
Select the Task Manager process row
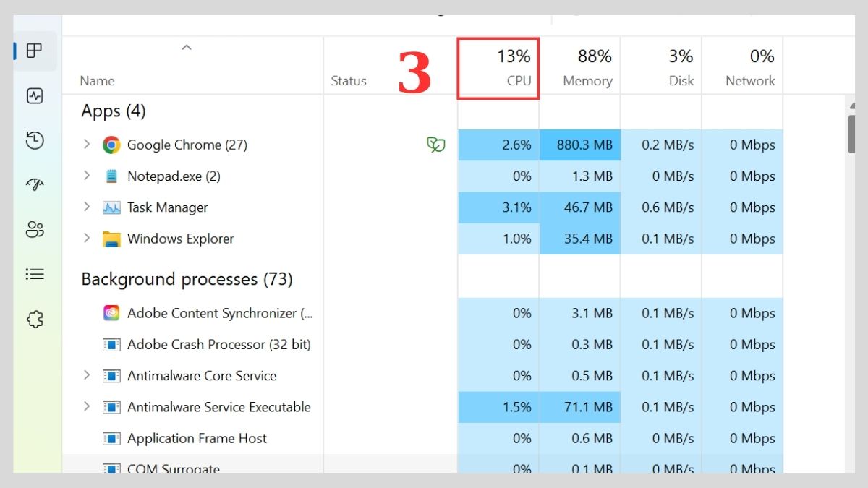click(x=166, y=207)
